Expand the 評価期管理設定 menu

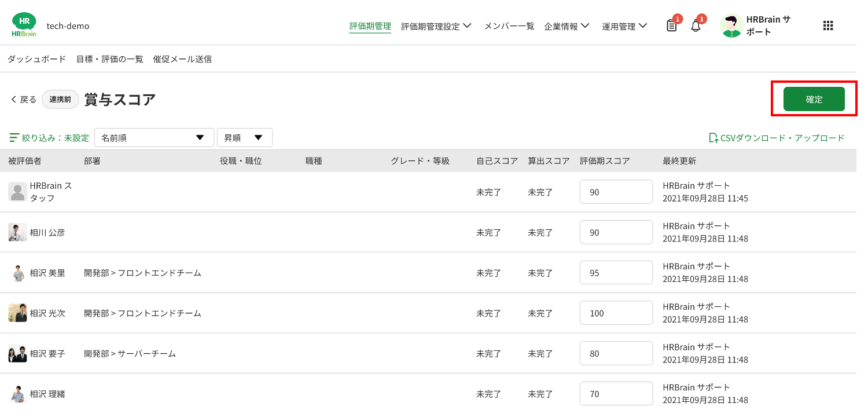pyautogui.click(x=436, y=26)
